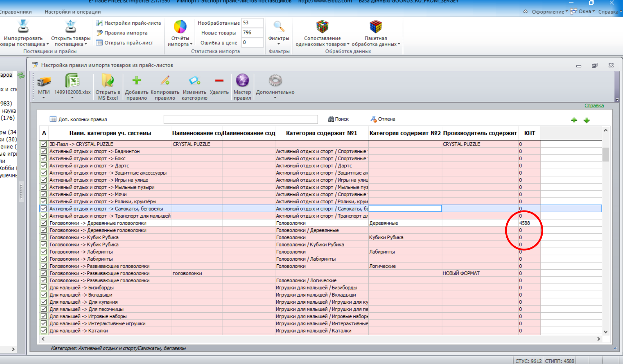Expand 1499102008.xlsx dropdown arrow
The width and height of the screenshot is (623, 364).
(72, 98)
